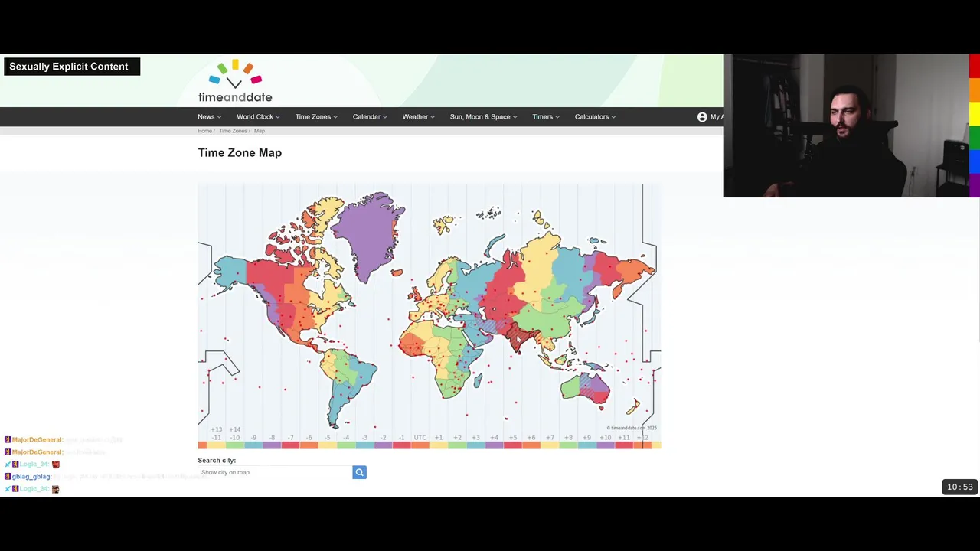Expand the Calendar dropdown chevron

coord(384,117)
